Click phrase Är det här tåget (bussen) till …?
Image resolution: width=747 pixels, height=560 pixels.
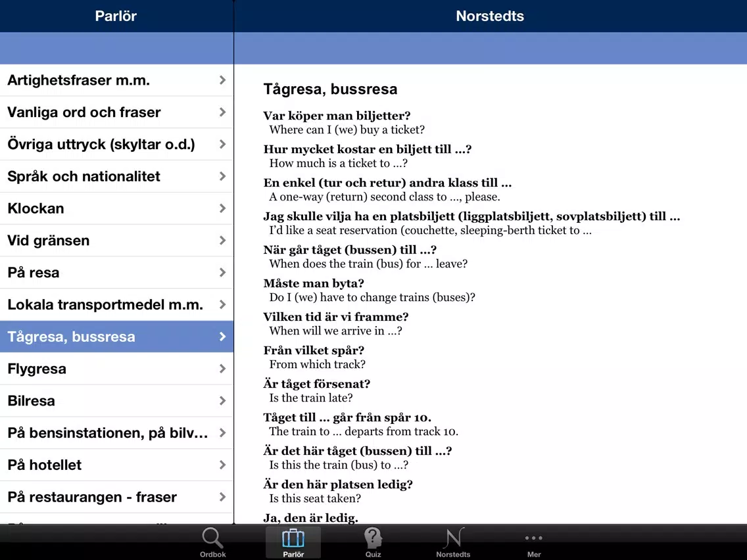357,451
